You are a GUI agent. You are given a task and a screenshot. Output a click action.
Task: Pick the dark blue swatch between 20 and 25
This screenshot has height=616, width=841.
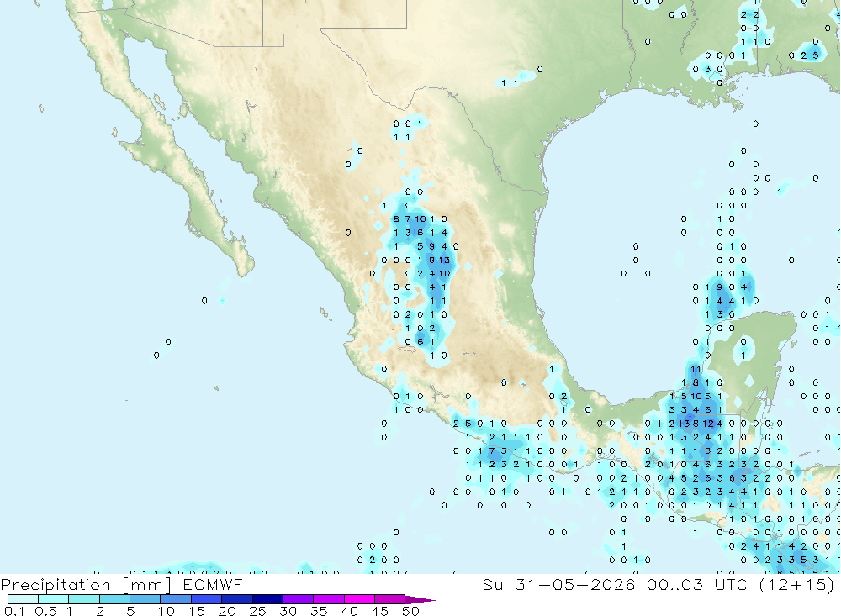236,599
